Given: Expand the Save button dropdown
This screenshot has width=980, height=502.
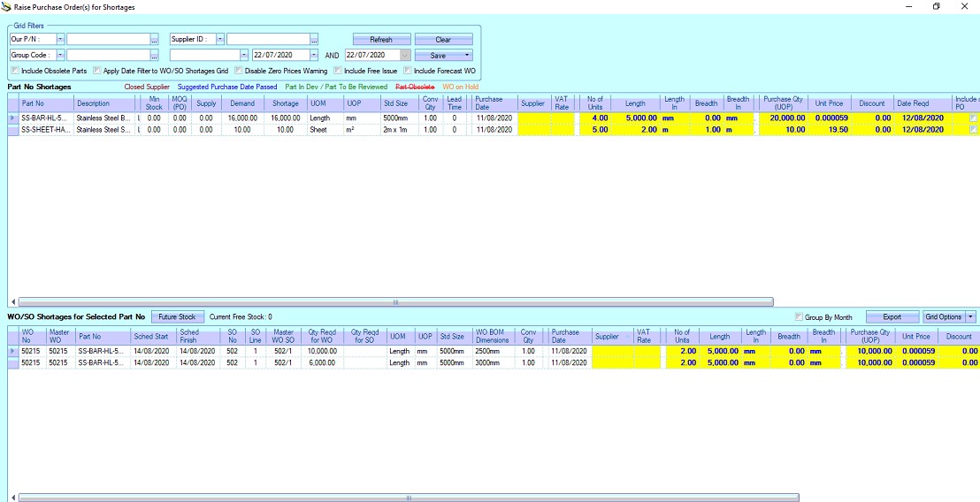Looking at the screenshot, I should click(467, 56).
